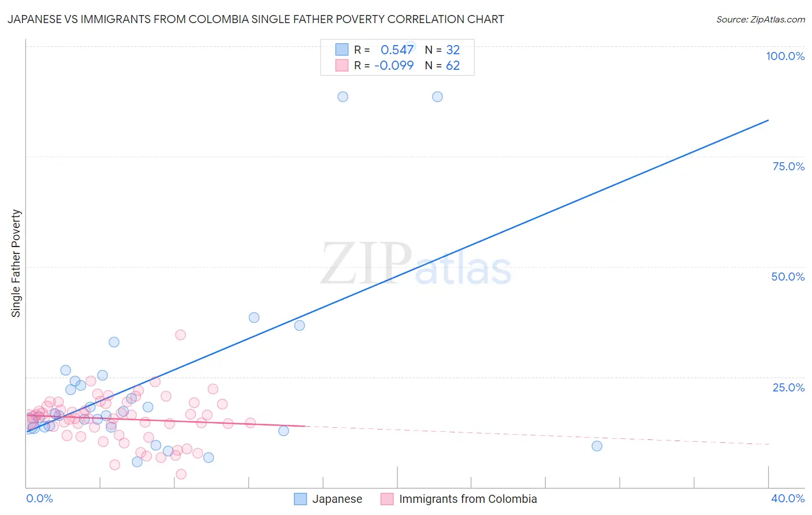812x515 pixels.
Task: Click the N = 32 value in legend
Action: [442, 50]
